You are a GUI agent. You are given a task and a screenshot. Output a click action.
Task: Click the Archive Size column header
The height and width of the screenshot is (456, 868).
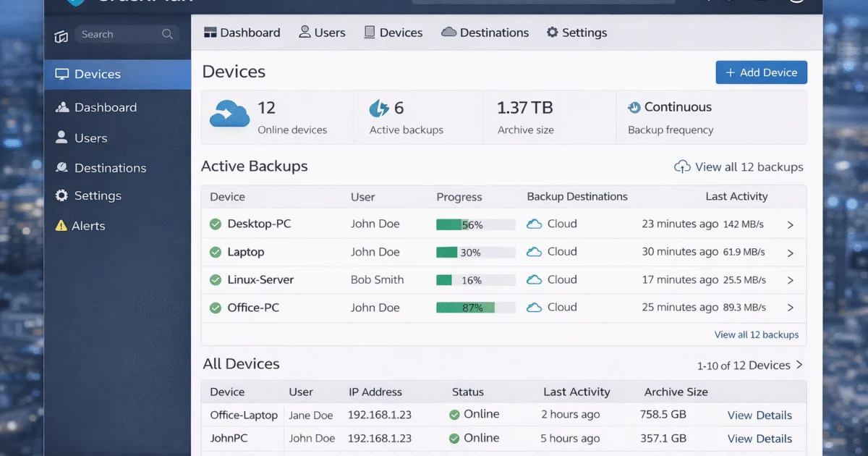pyautogui.click(x=676, y=392)
